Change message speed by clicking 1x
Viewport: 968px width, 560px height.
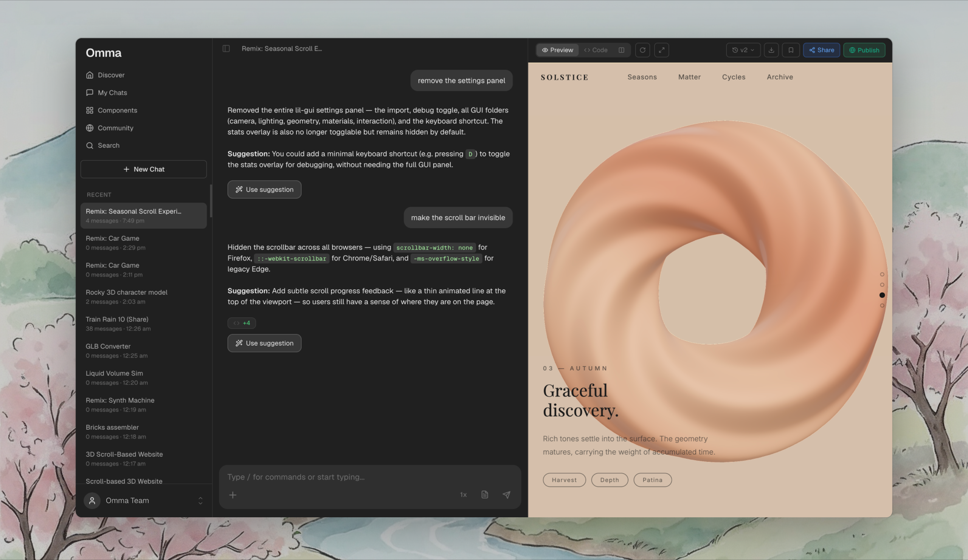[x=463, y=495]
